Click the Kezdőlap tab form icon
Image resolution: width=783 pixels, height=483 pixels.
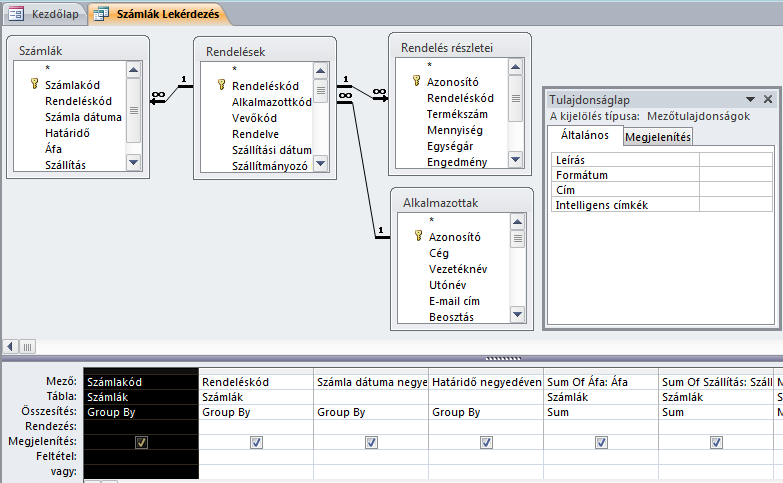(16, 14)
